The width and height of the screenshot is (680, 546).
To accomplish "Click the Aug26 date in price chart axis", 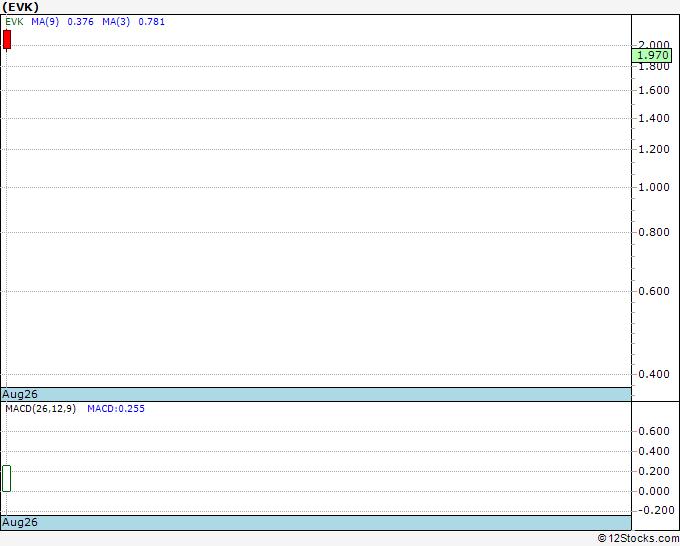I will click(x=20, y=394).
